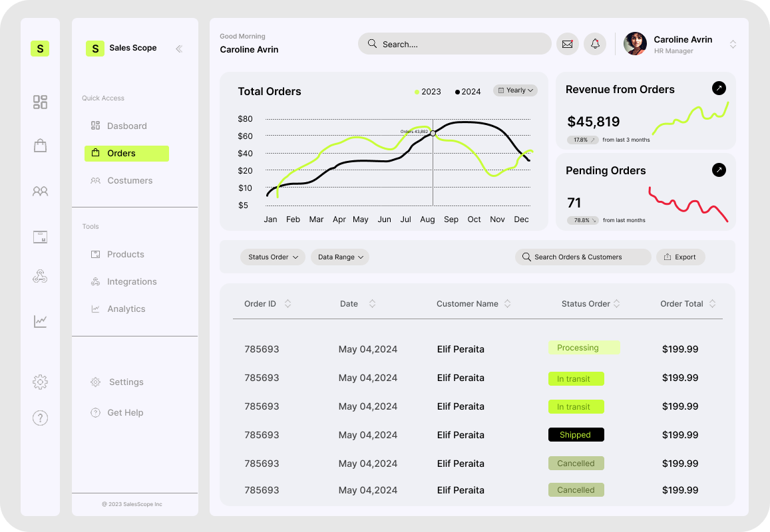Click the analytics chart icon in narrow sidebar

click(x=40, y=322)
